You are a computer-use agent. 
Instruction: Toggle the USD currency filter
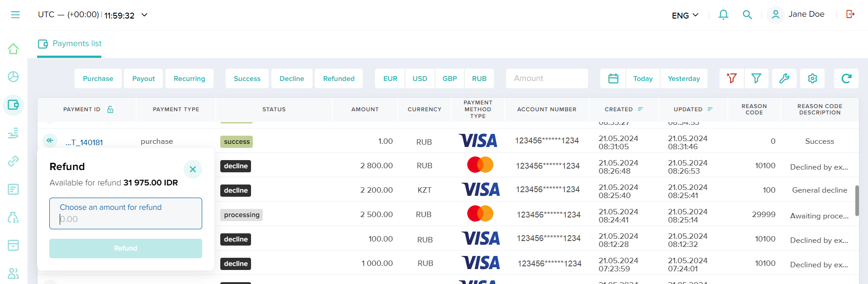pos(420,79)
